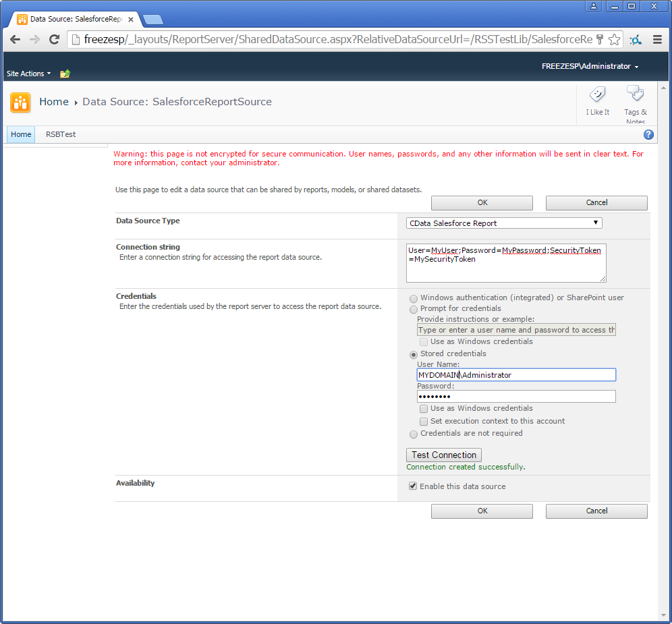Select the Prompt for credentials radio button
Screen dimensions: 672x624
413,310
